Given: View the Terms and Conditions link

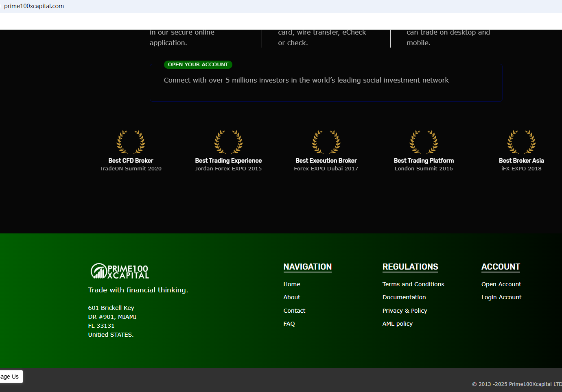Looking at the screenshot, I should pyautogui.click(x=413, y=284).
